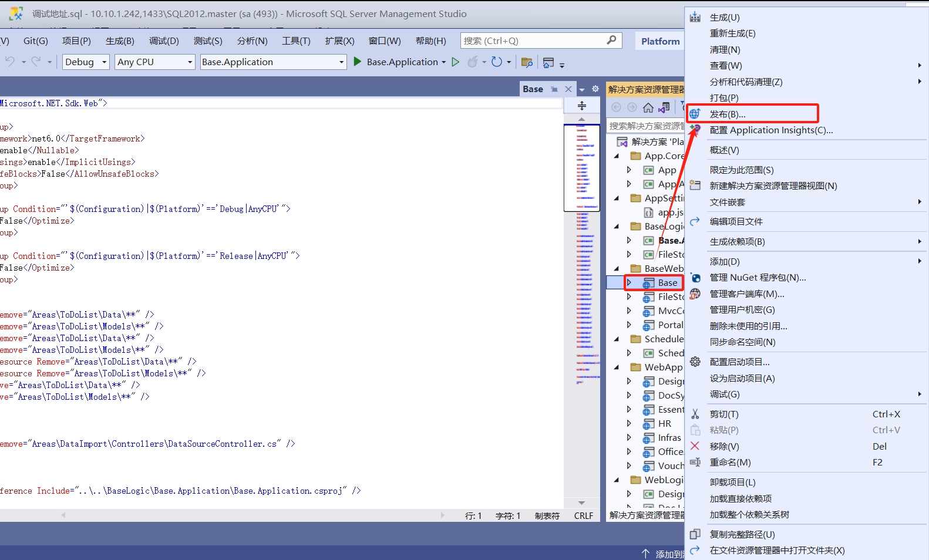Click the blue restart refresh icon
This screenshot has width=929, height=560.
pyautogui.click(x=497, y=62)
